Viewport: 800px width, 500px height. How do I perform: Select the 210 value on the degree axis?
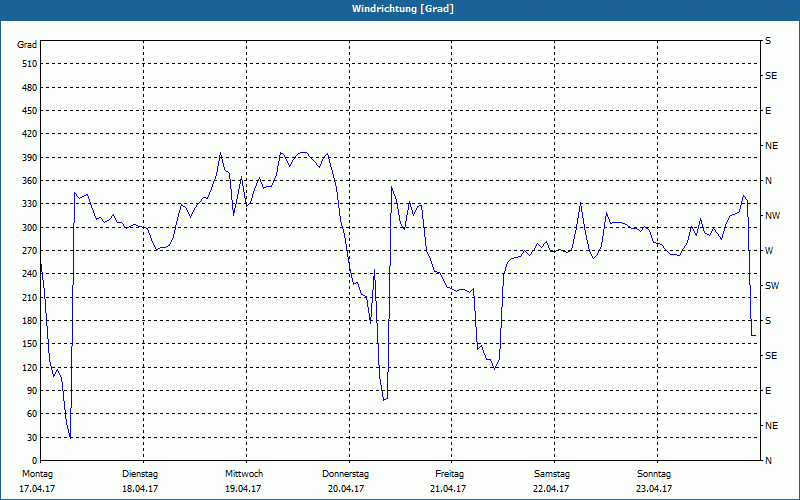[x=30, y=297]
